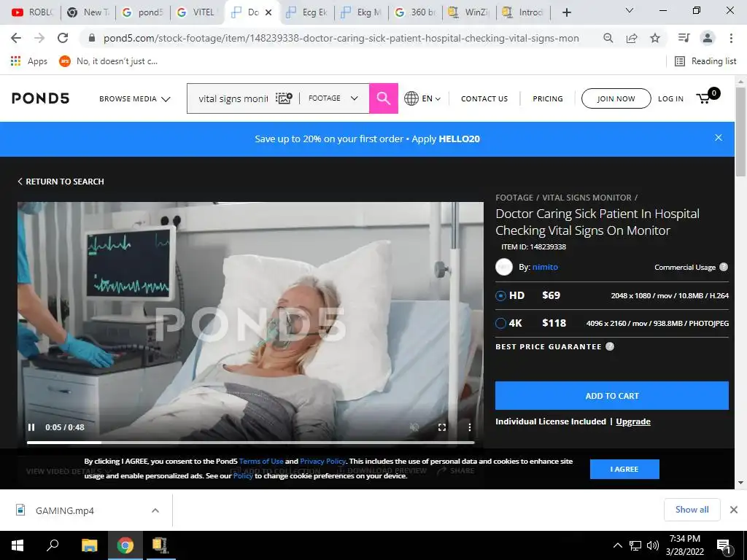Click I AGREE on cookie notice
Screen dimensions: 747x560
(624, 469)
